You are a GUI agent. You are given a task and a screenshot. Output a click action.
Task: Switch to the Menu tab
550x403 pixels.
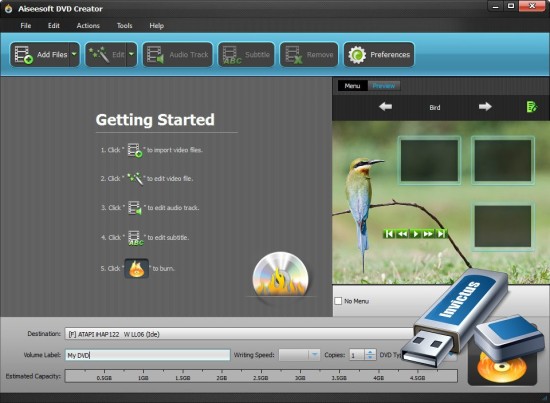(x=352, y=86)
